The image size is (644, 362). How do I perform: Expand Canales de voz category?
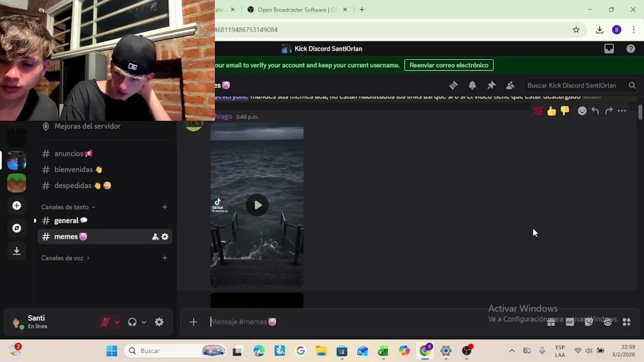65,258
